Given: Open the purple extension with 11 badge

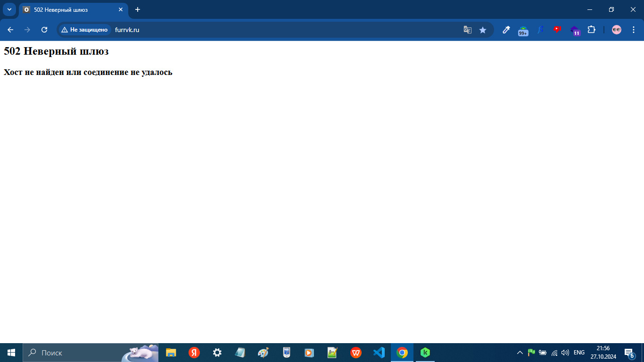Looking at the screenshot, I should [575, 30].
